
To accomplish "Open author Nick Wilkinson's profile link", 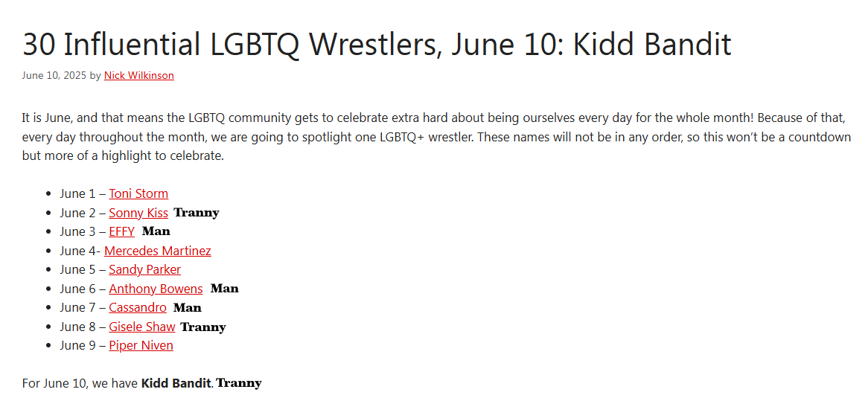I will [x=139, y=75].
